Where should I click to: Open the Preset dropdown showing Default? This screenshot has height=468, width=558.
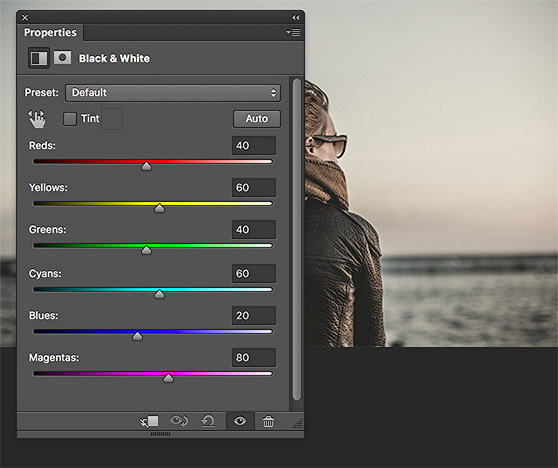(173, 93)
